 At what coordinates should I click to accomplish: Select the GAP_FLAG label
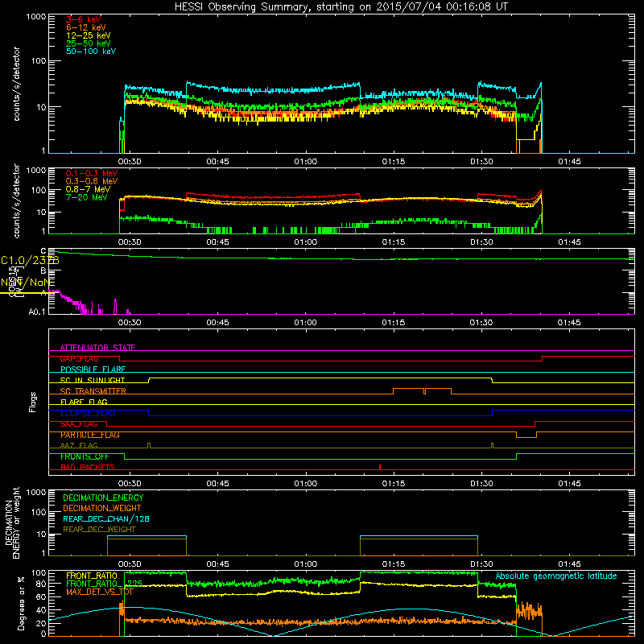click(79, 358)
